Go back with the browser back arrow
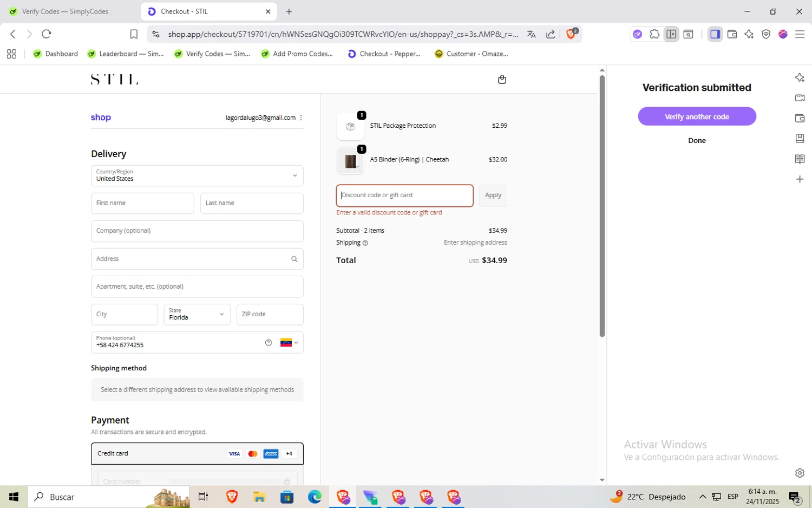 coord(13,34)
